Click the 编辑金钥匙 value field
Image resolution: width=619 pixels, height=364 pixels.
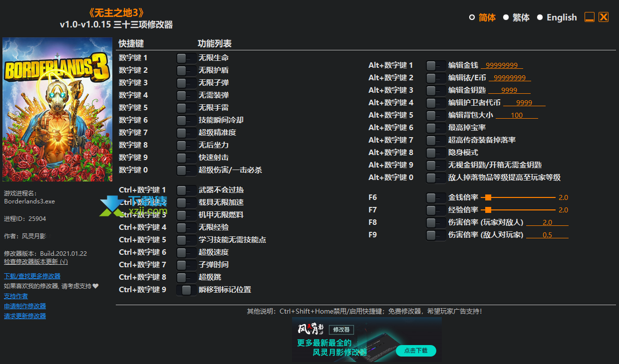click(509, 90)
